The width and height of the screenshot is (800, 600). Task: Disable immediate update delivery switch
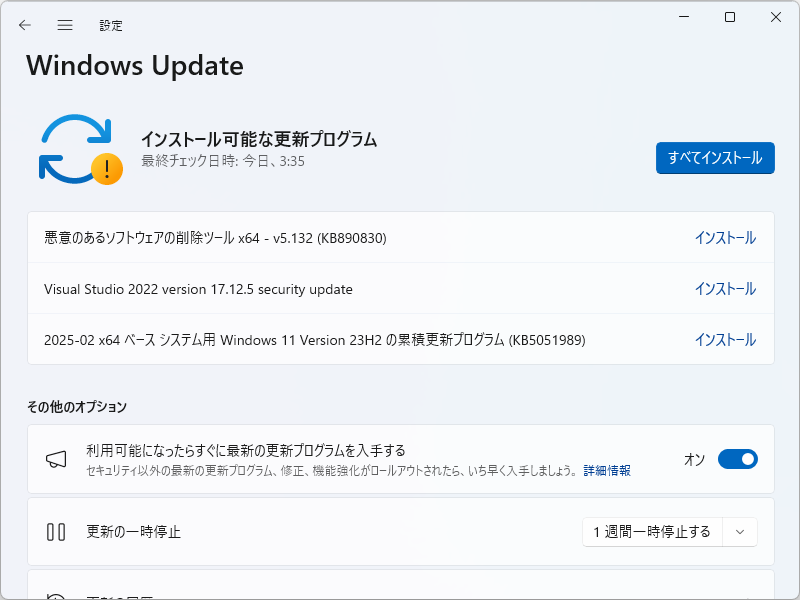tap(738, 458)
